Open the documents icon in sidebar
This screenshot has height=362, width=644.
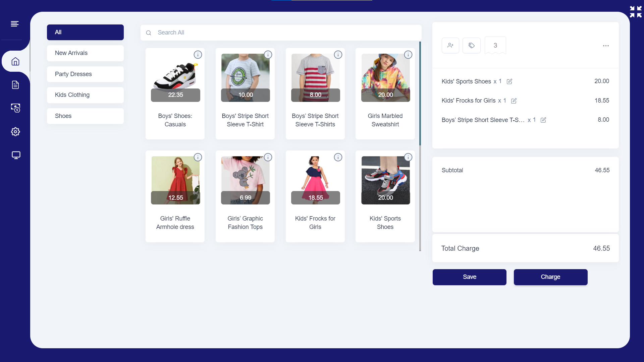tap(15, 85)
